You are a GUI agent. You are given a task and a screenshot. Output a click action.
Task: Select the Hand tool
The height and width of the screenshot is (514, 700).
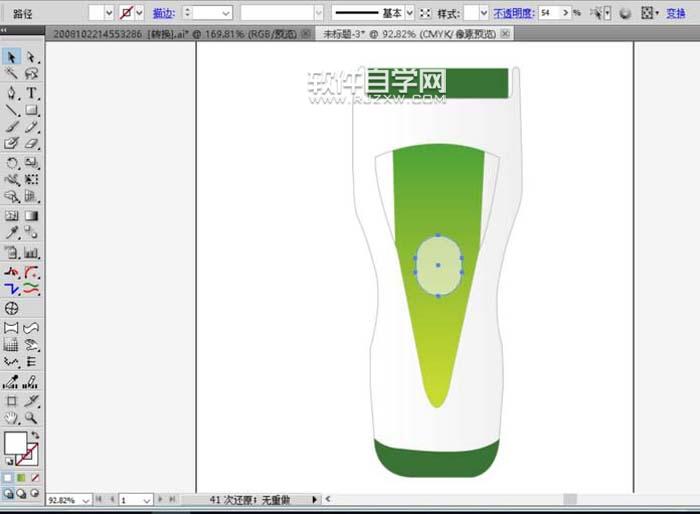(12, 416)
